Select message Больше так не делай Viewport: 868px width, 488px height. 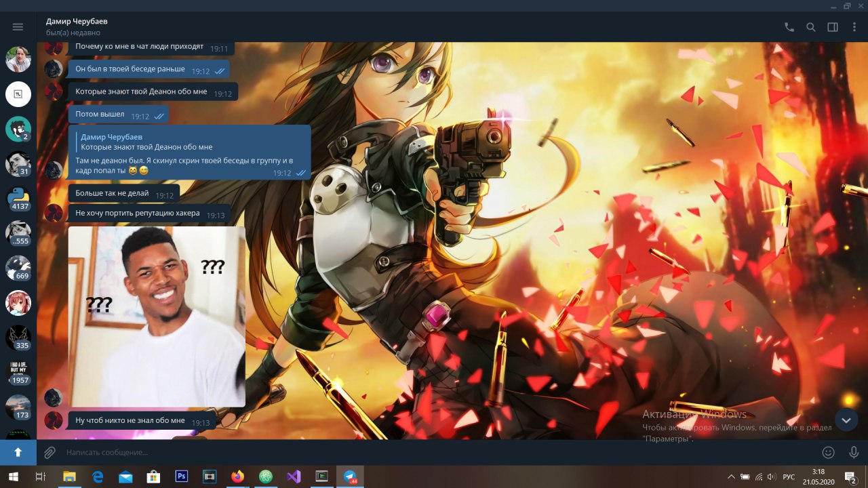(x=124, y=194)
